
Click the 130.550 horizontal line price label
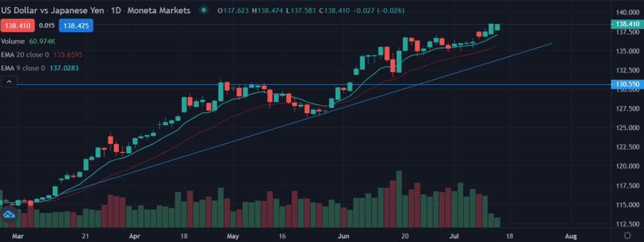tap(628, 84)
